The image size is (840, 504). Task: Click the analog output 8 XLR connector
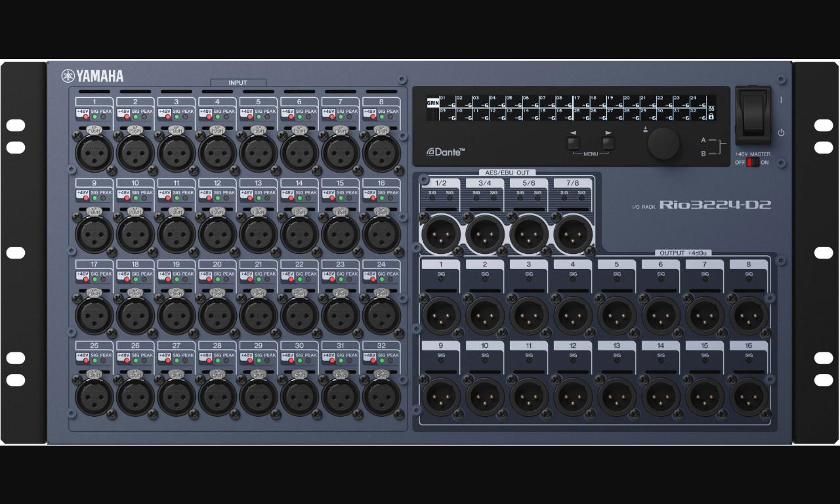click(749, 316)
